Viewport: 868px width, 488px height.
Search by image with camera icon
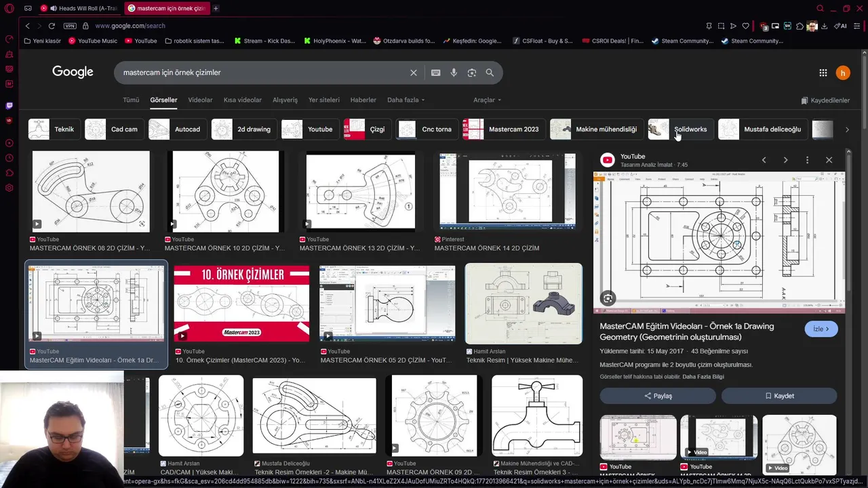[472, 73]
